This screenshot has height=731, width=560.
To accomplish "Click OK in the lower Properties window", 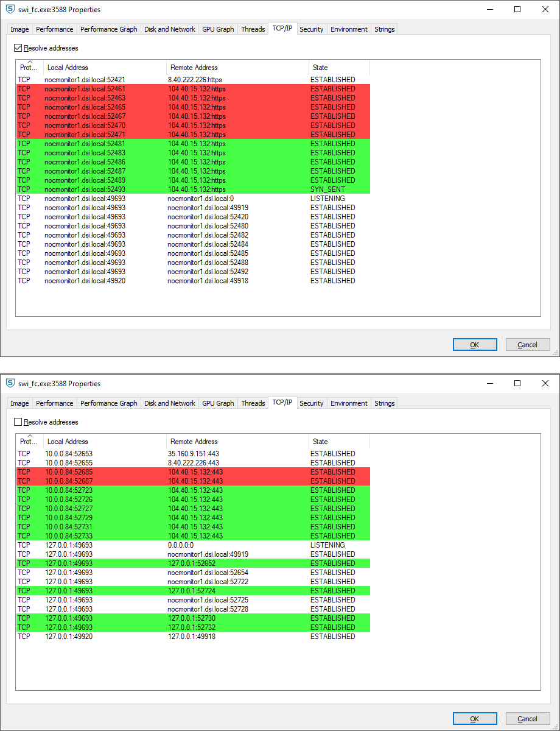I will [x=475, y=719].
